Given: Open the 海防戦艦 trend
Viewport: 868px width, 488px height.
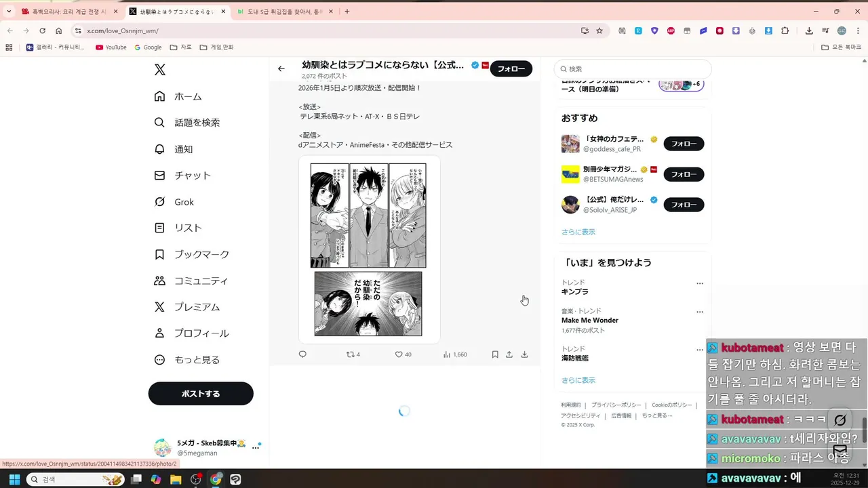Looking at the screenshot, I should [x=575, y=358].
